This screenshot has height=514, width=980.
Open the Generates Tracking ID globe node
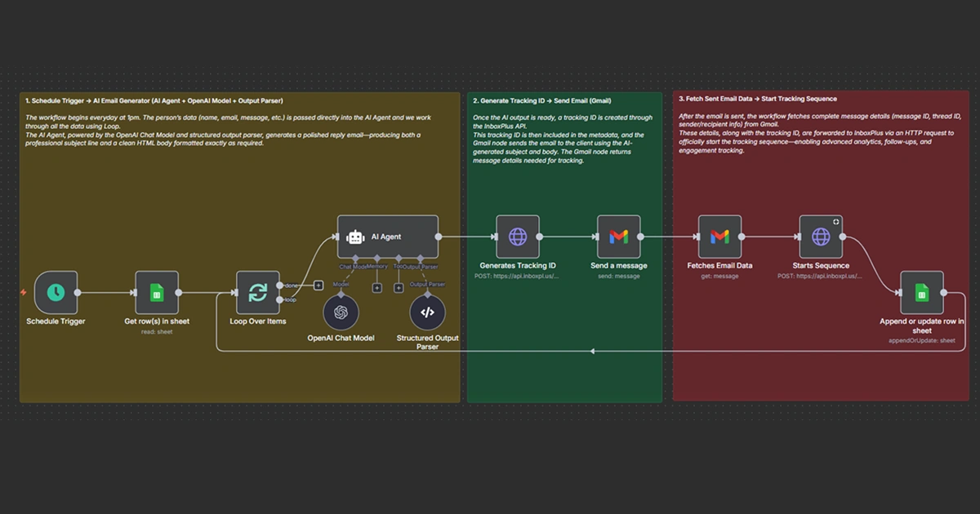(x=518, y=237)
